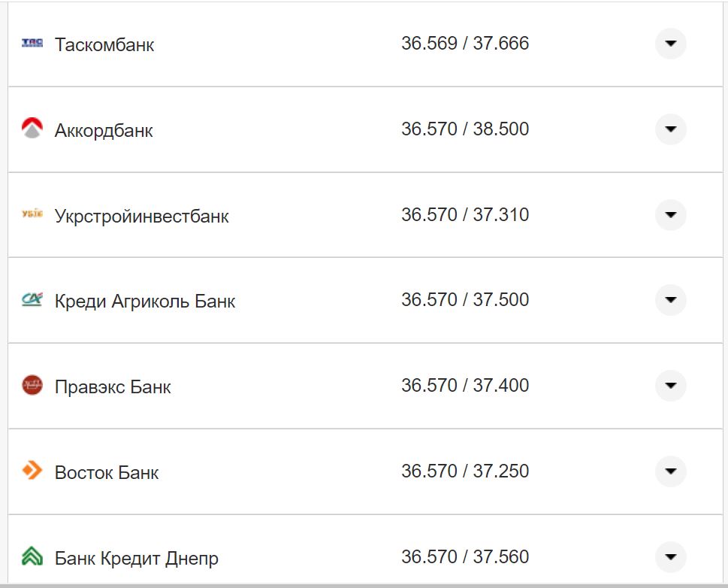Expand Банк Кредит Днепр dropdown
The image size is (728, 588).
click(x=669, y=557)
